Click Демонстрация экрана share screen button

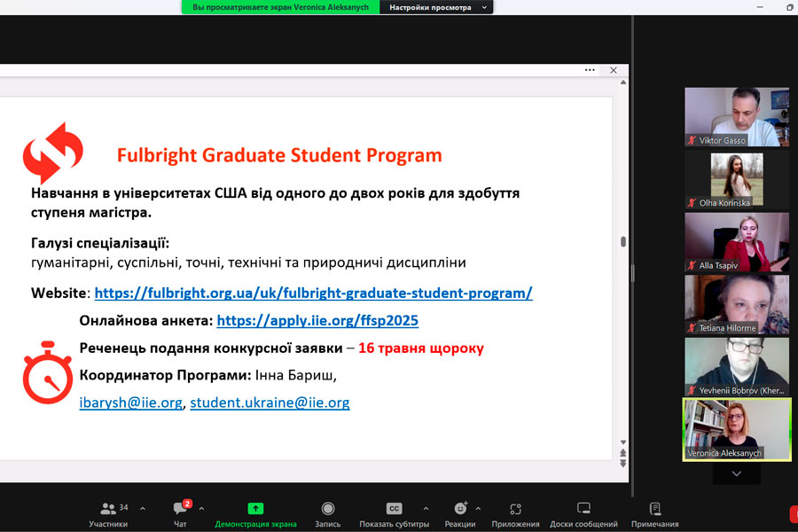[255, 514]
